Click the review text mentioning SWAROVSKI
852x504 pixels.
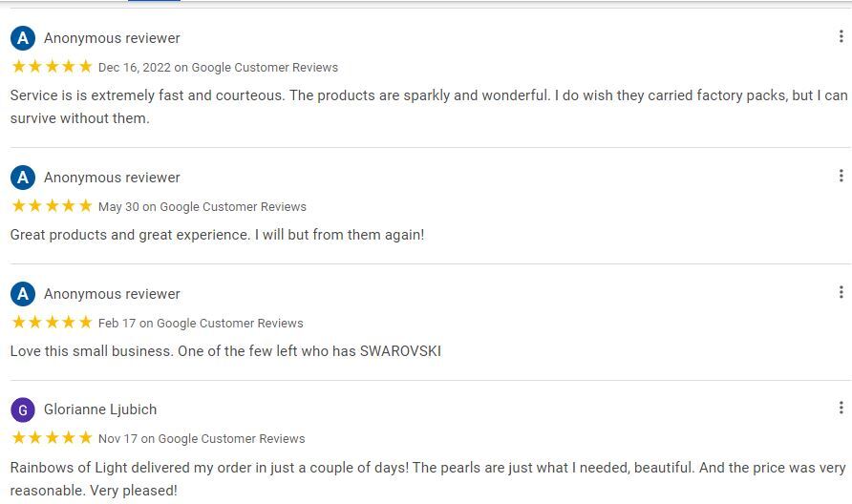click(225, 351)
